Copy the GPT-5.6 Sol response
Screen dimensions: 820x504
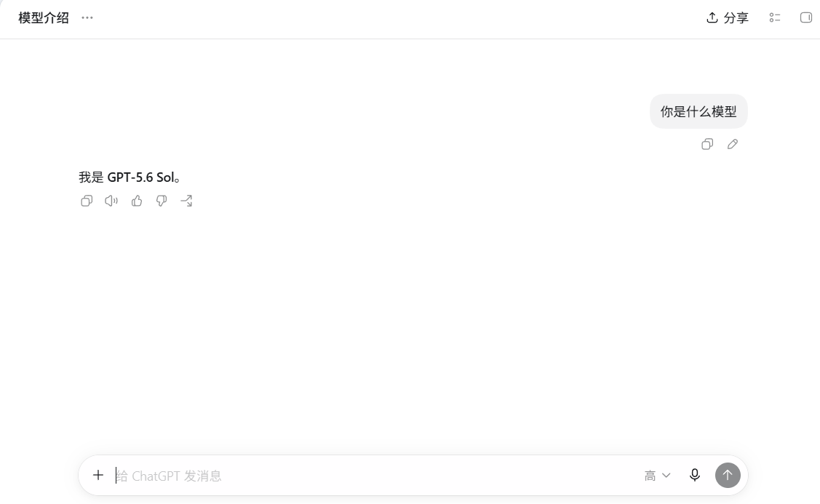(x=87, y=201)
